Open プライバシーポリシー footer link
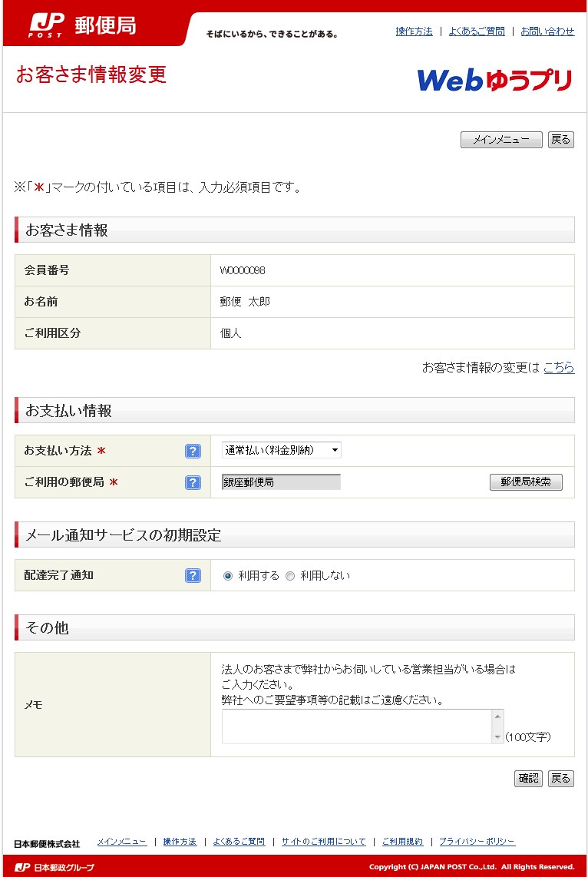This screenshot has height=877, width=588. (x=477, y=842)
